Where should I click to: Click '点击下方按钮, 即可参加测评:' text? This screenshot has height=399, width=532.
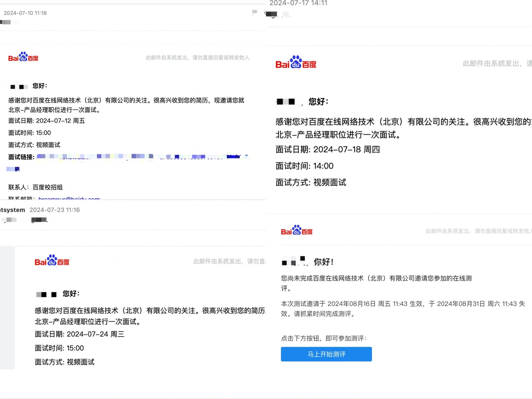click(x=324, y=338)
